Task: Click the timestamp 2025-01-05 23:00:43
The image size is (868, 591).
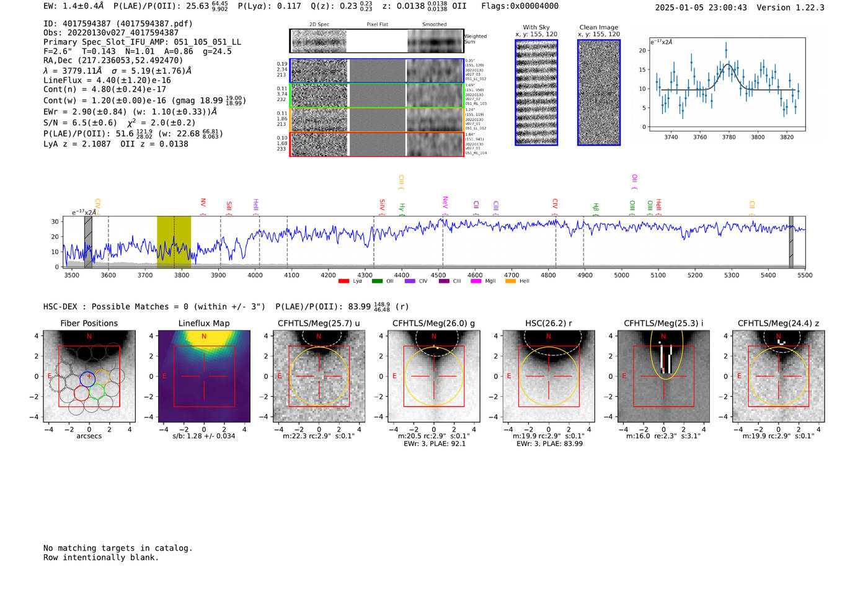Action: [701, 8]
